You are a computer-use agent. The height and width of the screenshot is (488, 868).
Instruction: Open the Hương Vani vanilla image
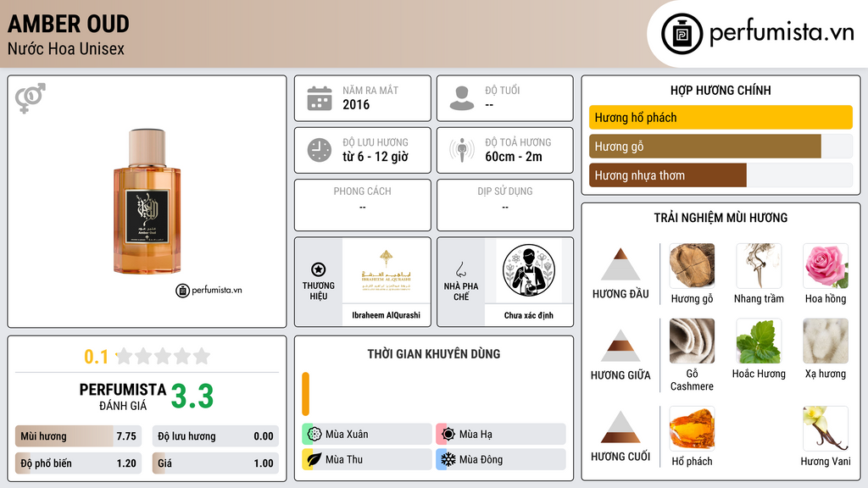tap(826, 429)
